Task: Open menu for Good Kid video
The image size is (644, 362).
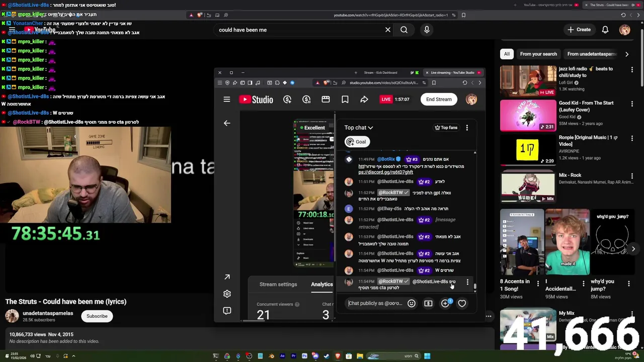Action: coord(632,104)
